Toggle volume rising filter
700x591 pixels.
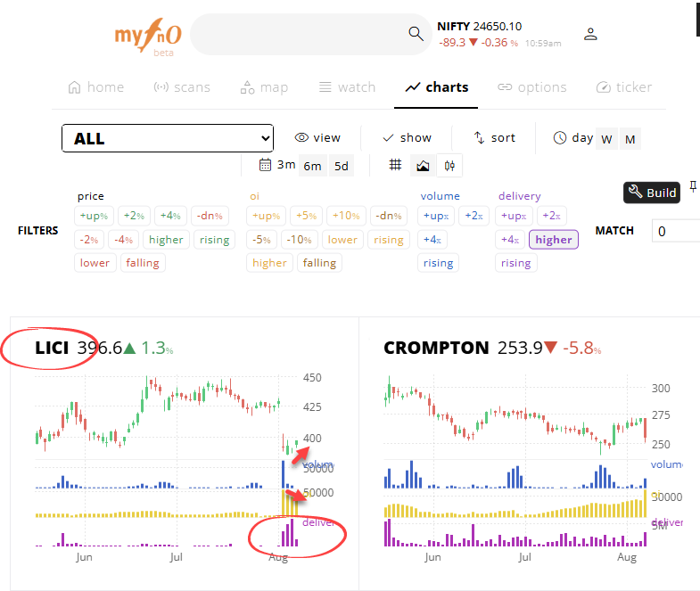pos(439,263)
